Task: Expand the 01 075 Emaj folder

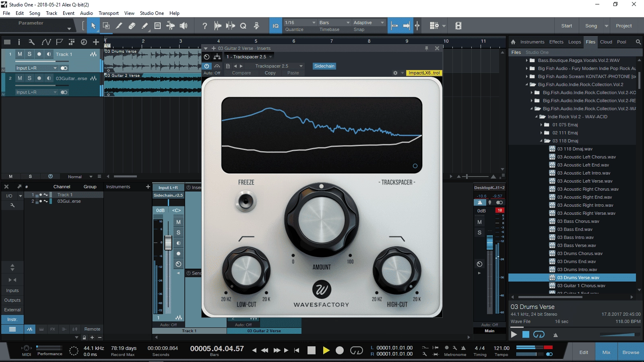Action: pos(541,125)
